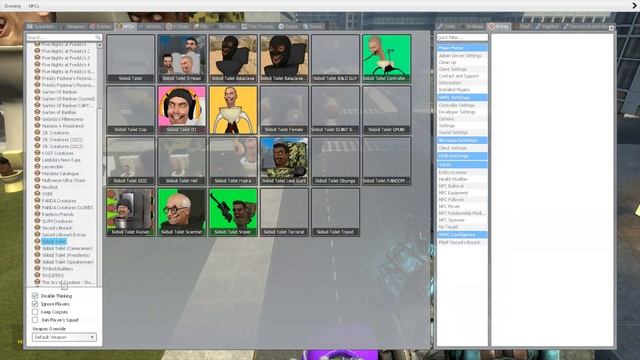Spawn the Skibidi Toilet Terrorist NPC
The width and height of the screenshot is (640, 360).
point(284,212)
